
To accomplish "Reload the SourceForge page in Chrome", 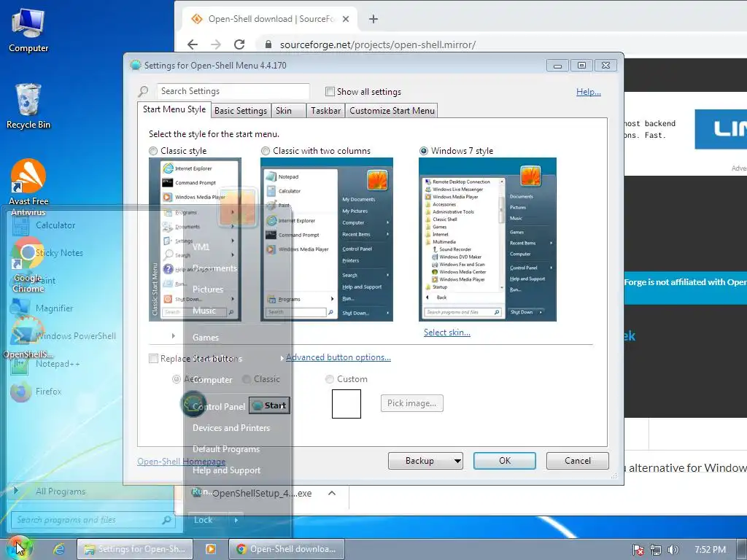I will [x=239, y=44].
